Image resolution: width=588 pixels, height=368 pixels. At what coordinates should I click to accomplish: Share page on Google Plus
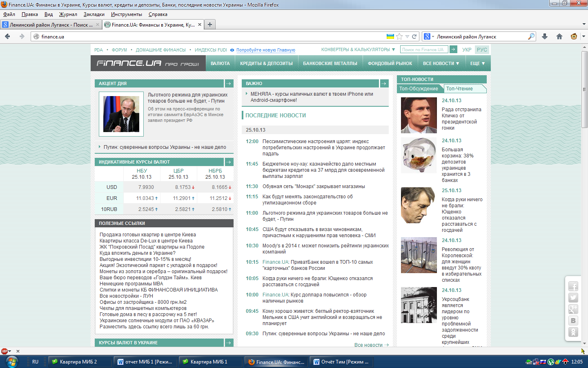[x=573, y=310]
